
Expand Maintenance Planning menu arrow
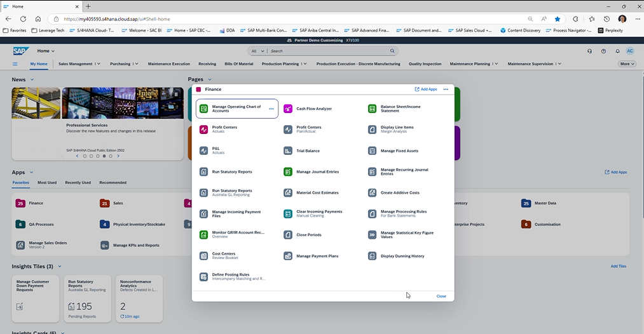click(x=496, y=64)
